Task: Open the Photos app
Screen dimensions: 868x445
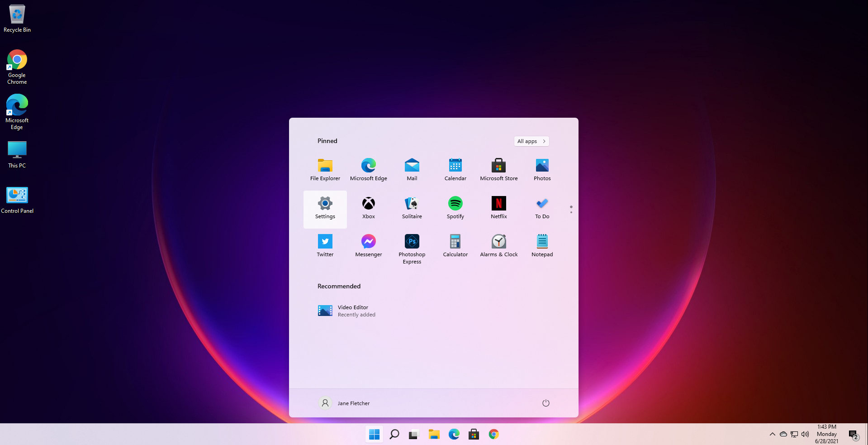Action: tap(542, 170)
